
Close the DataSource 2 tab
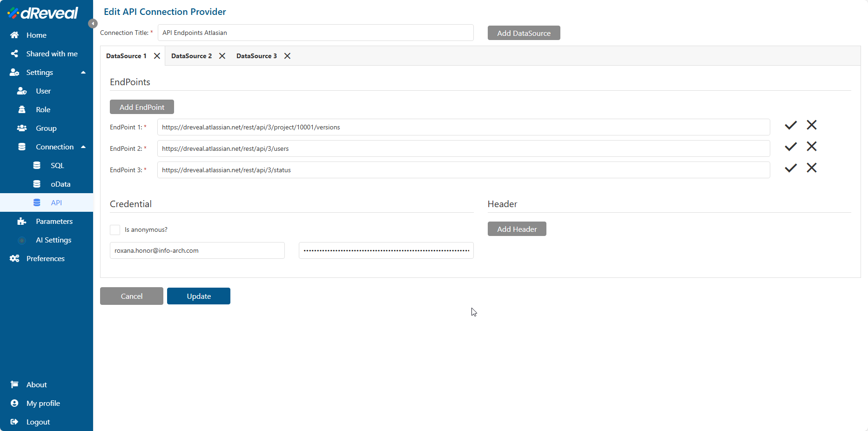pos(222,56)
